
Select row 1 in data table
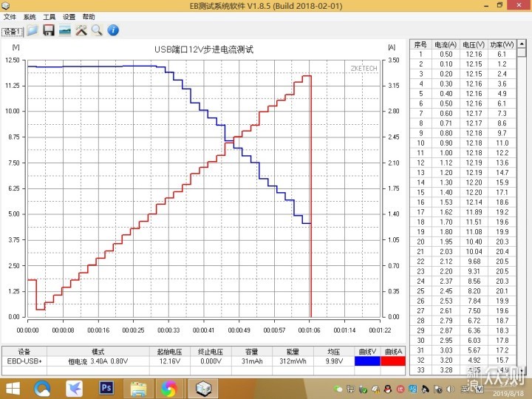463,54
